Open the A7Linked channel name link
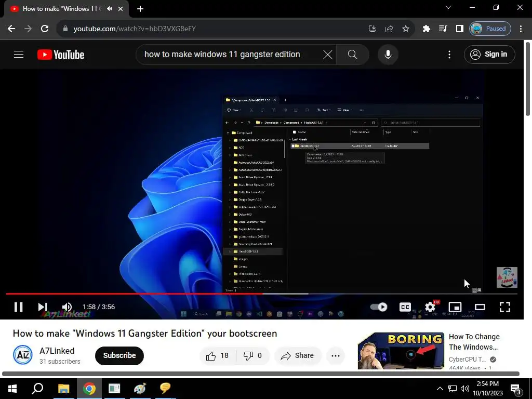 tap(57, 351)
